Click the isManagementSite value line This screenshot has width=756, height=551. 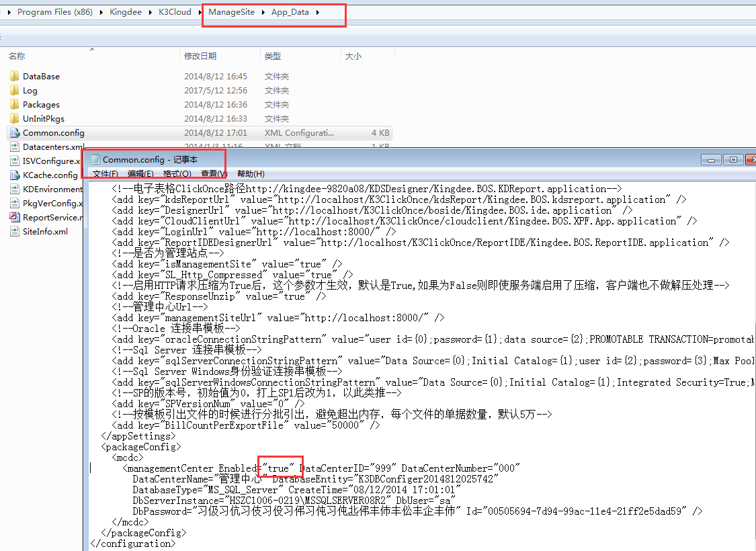[227, 263]
